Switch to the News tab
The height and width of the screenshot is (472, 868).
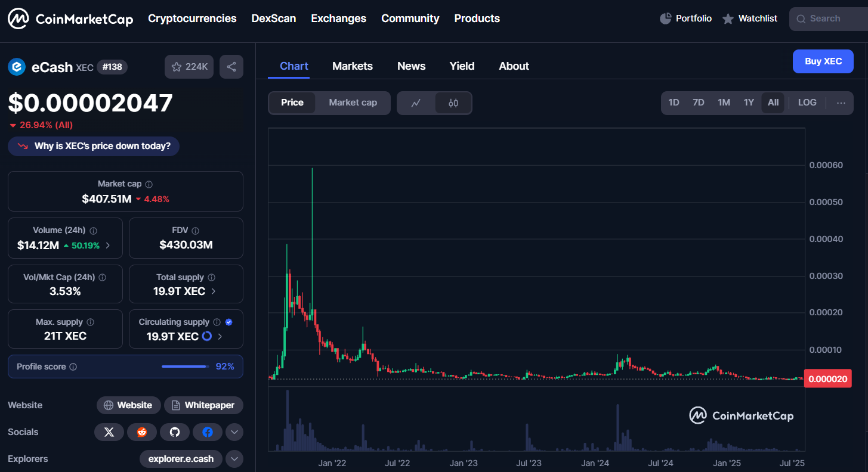(x=412, y=66)
